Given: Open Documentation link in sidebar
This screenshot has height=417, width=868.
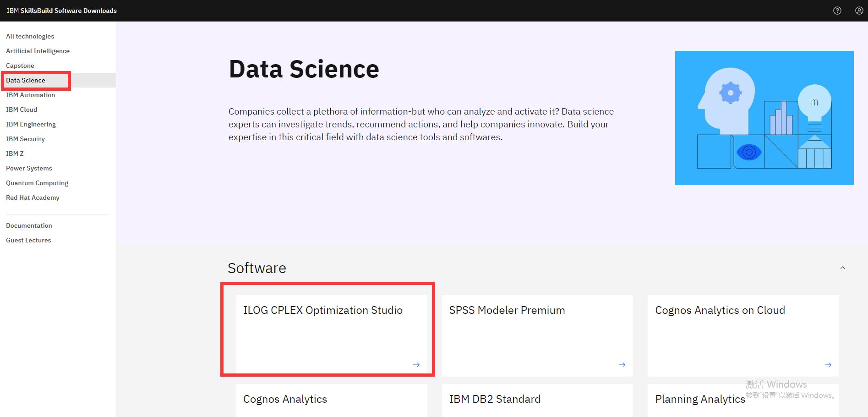Looking at the screenshot, I should click(29, 225).
